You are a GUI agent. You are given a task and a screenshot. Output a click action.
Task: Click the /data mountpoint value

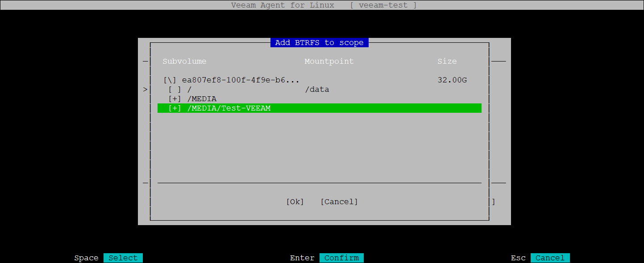317,90
